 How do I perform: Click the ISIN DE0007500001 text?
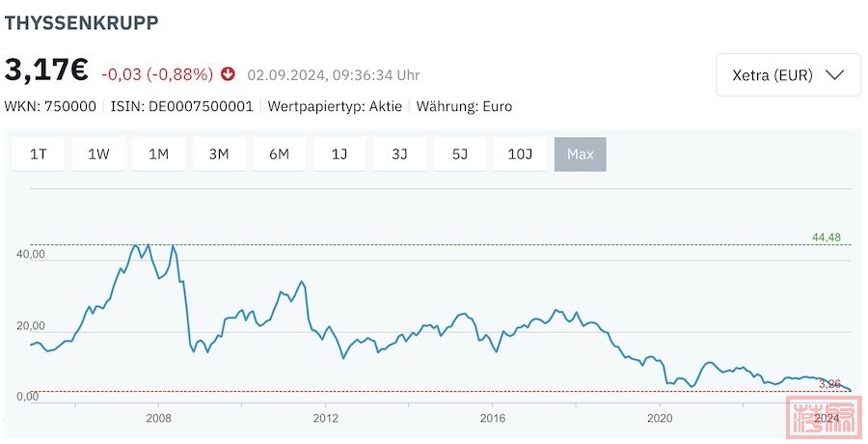coord(182,106)
